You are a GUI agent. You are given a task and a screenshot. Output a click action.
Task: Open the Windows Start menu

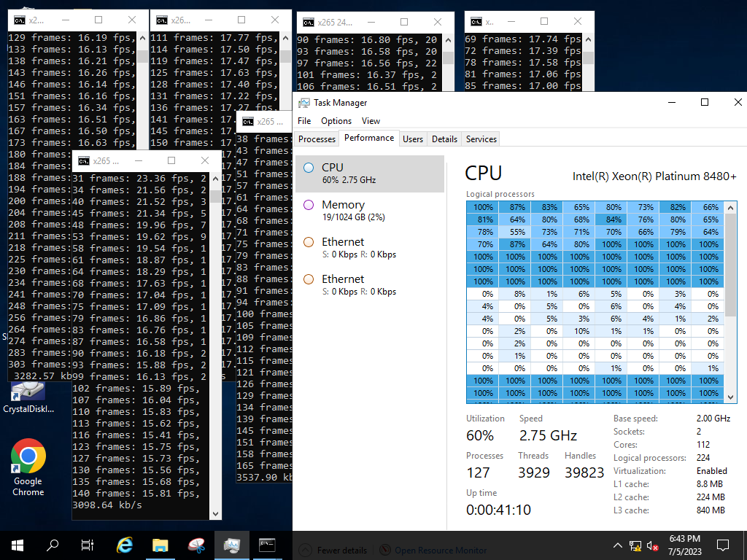(17, 545)
